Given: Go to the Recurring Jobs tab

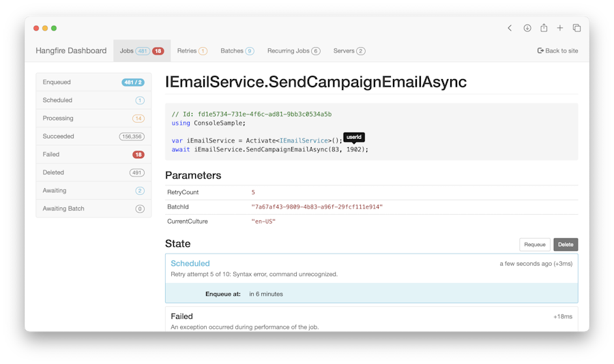Looking at the screenshot, I should [293, 50].
